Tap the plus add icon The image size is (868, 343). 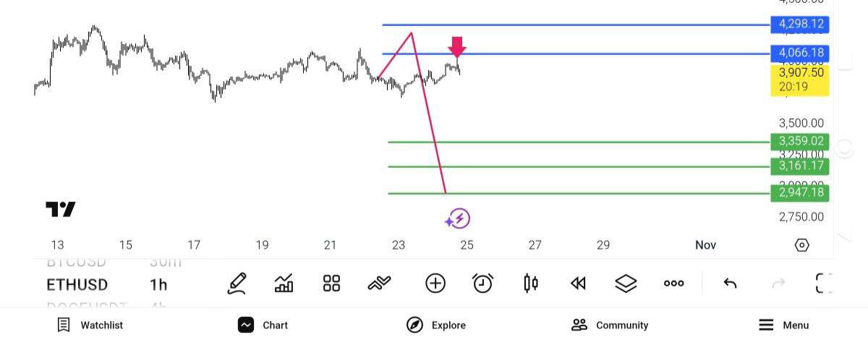click(x=435, y=284)
